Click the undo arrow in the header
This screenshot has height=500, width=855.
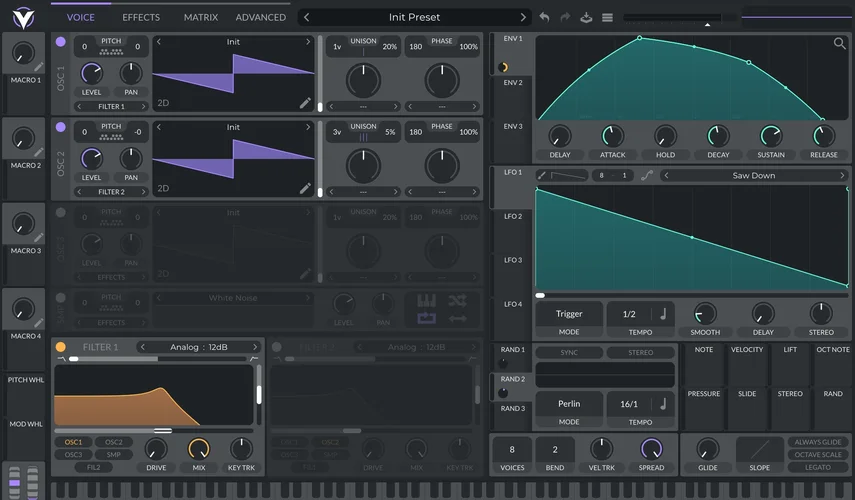coord(544,17)
